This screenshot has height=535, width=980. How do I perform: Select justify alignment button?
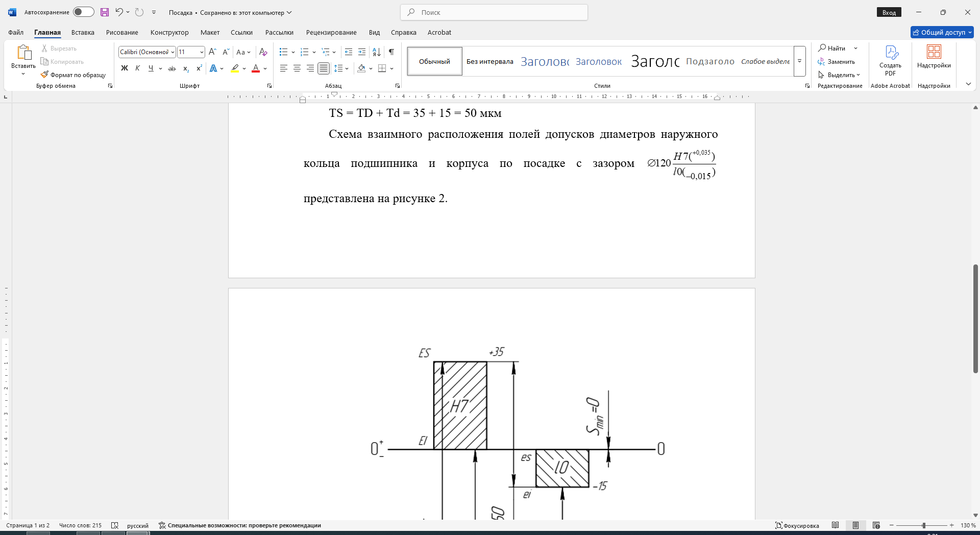coord(324,68)
